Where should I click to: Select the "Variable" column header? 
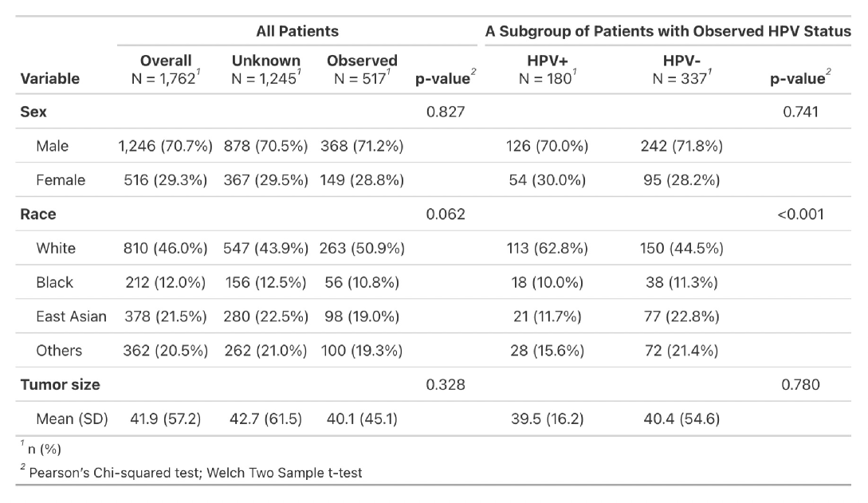click(x=50, y=78)
